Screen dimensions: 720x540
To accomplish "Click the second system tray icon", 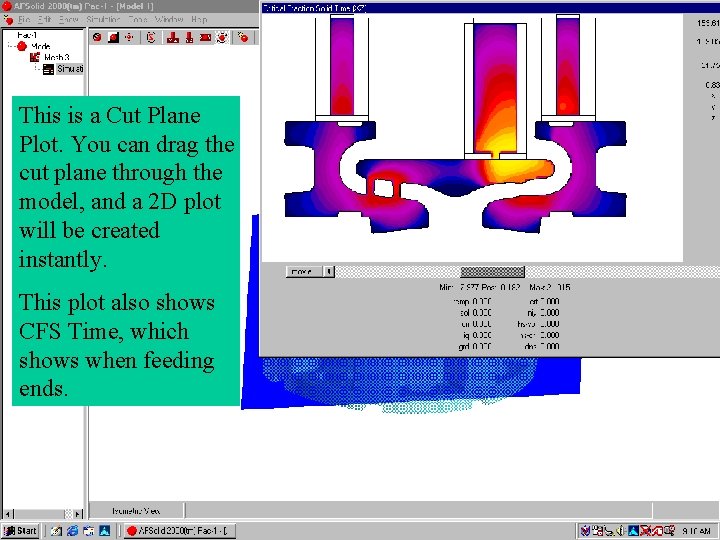I will (x=597, y=531).
